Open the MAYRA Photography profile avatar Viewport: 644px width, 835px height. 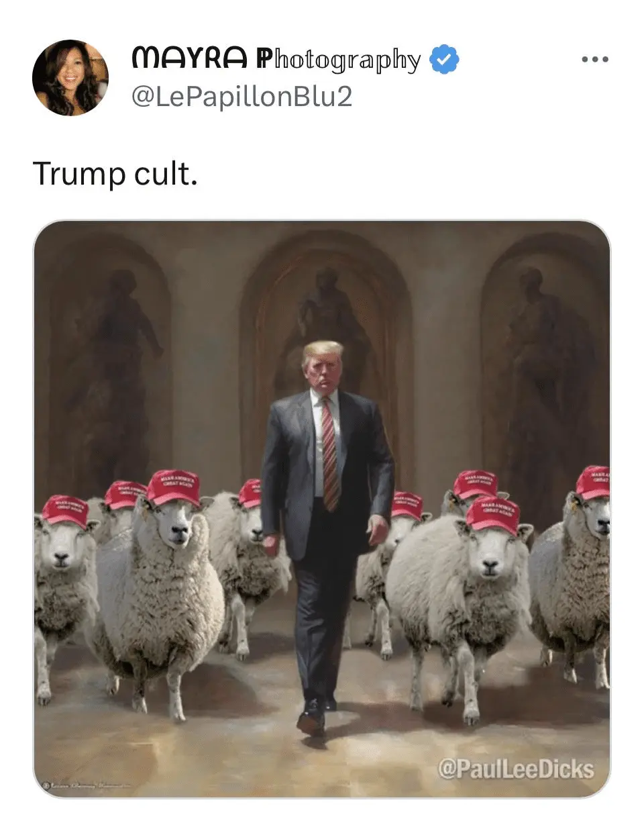(70, 77)
